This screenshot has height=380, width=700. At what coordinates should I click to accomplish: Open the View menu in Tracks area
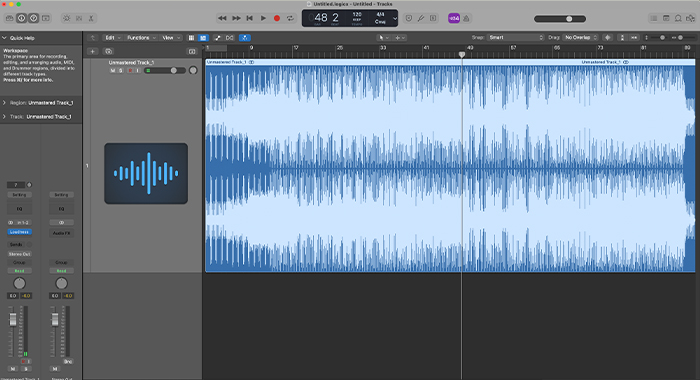171,38
